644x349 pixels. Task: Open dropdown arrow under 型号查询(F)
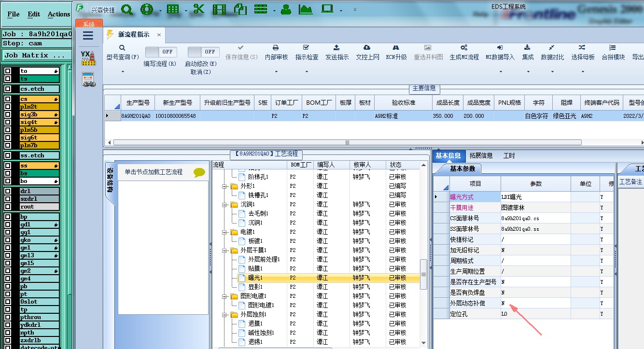[x=123, y=72]
